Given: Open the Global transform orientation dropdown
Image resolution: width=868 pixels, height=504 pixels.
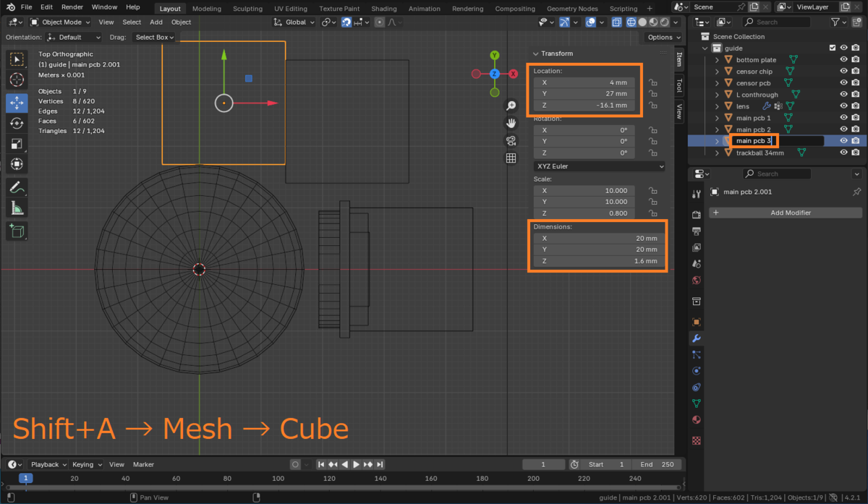Looking at the screenshot, I should 294,22.
